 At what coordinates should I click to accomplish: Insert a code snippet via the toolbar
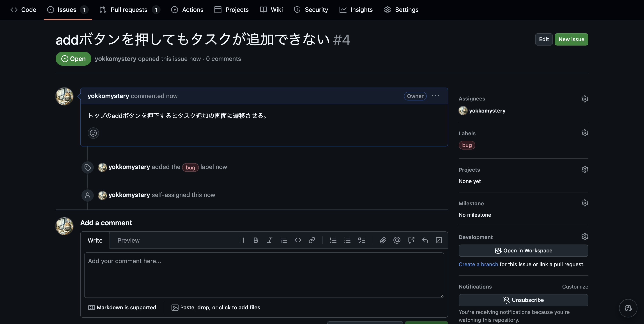tap(298, 240)
